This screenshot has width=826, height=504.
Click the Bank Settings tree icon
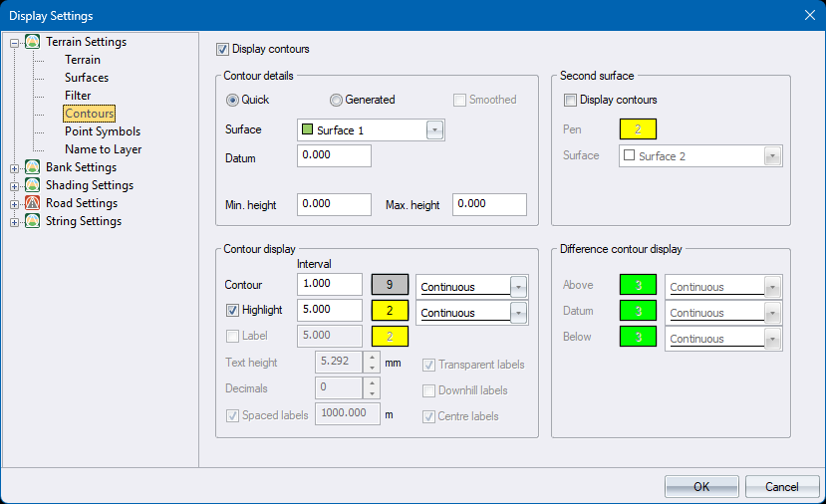[33, 167]
